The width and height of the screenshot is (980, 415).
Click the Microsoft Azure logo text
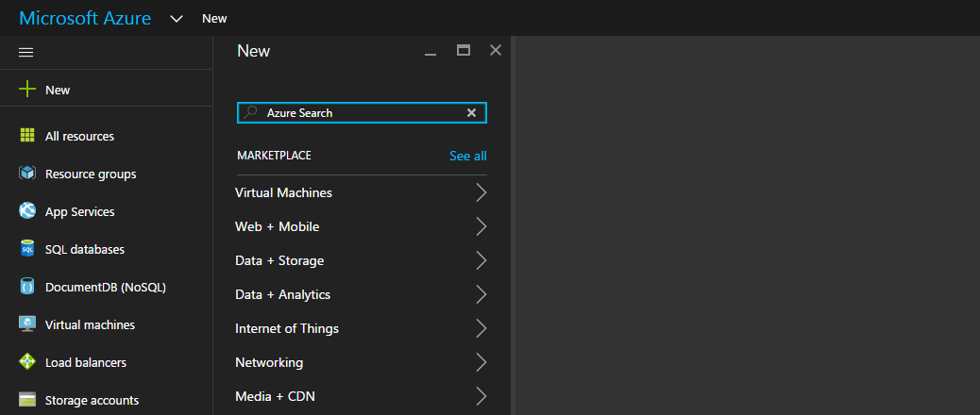click(85, 18)
